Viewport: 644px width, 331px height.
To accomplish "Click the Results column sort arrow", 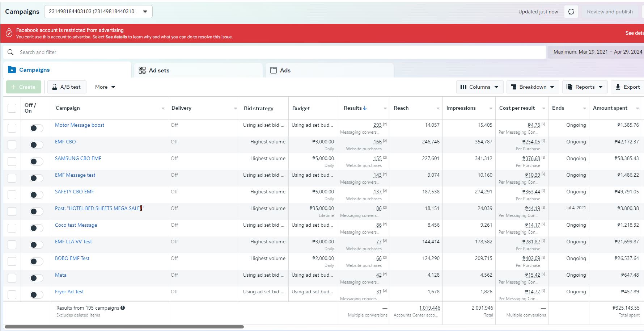I will [365, 108].
